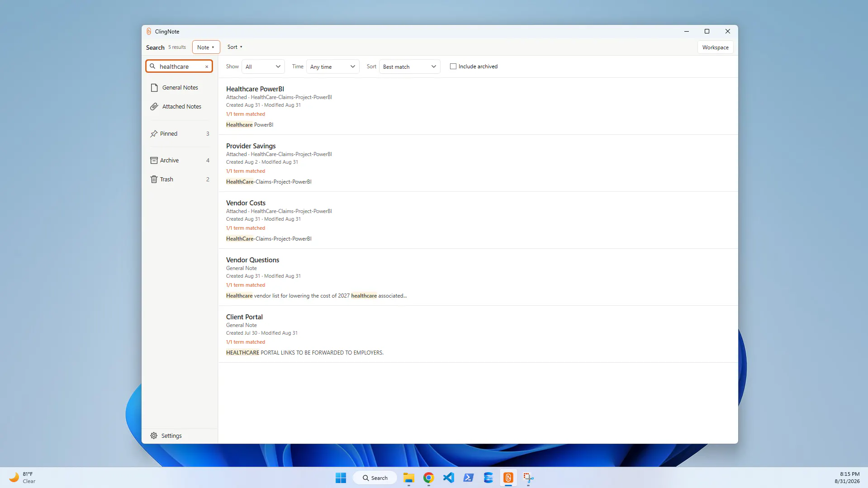The width and height of the screenshot is (868, 488).
Task: Click '1/1 term matched' under Provider Savings
Action: coord(246,171)
